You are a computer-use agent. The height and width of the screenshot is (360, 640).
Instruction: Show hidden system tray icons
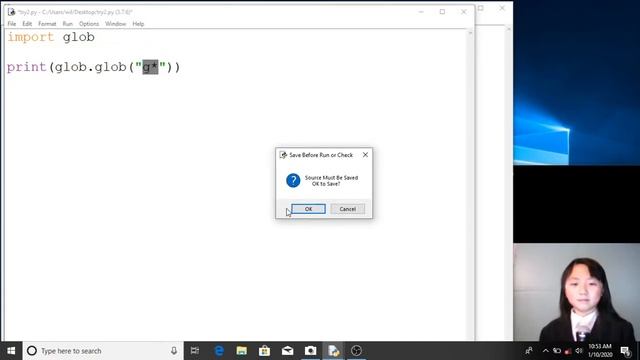click(546, 351)
